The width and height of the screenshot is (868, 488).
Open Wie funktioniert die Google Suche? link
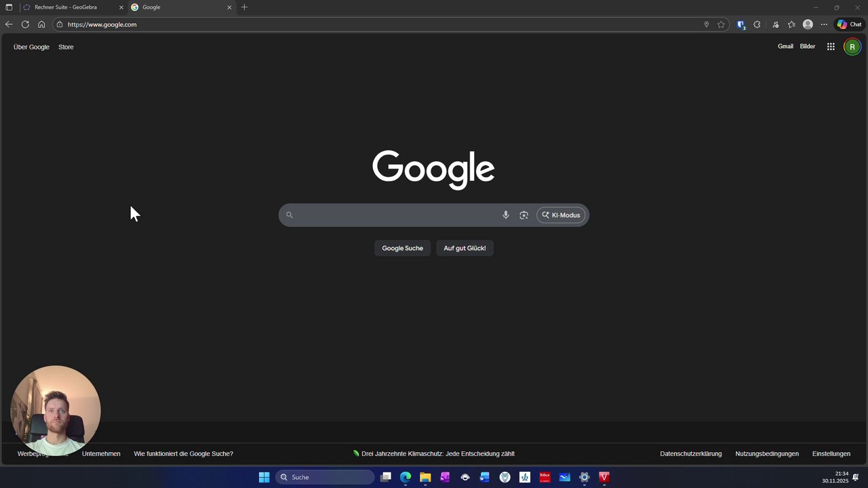click(x=183, y=453)
